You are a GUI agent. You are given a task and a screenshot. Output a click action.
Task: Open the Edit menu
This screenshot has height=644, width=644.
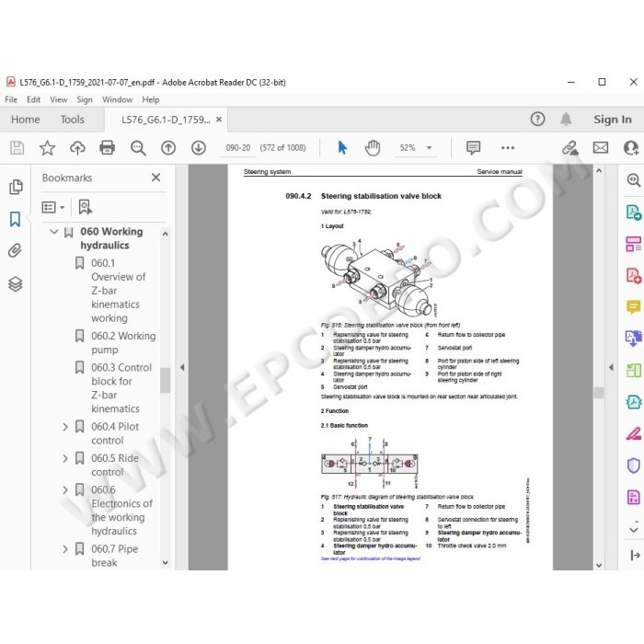coord(33,99)
